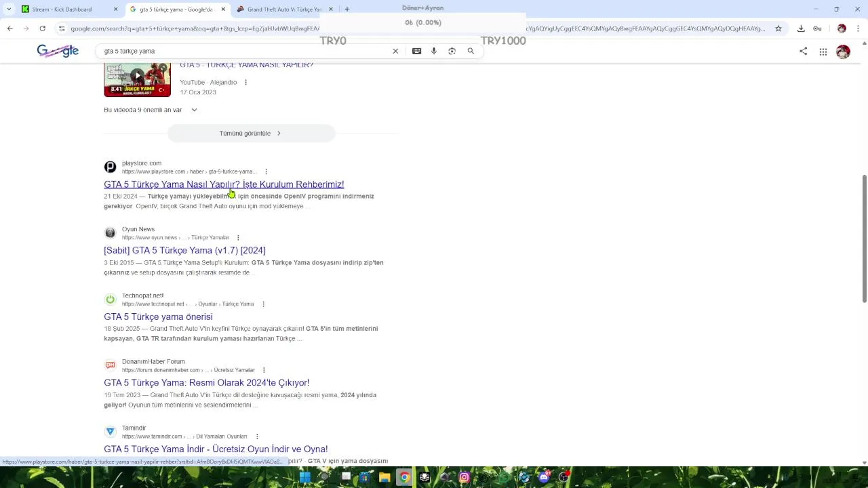Reload the Google results page

(42, 28)
